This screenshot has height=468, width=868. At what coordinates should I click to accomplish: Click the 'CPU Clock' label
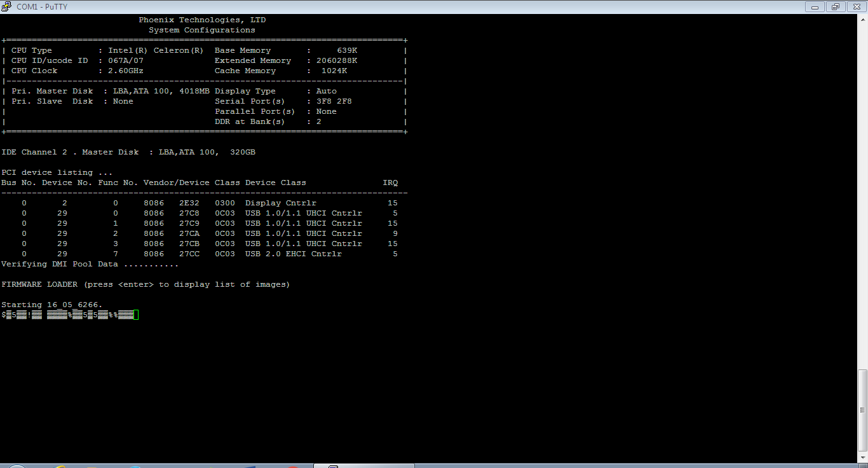pos(34,71)
